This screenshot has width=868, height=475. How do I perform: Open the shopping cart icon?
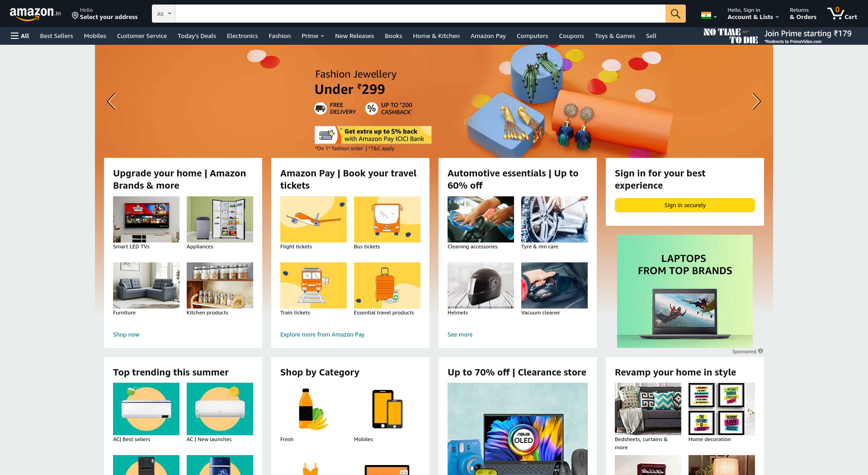click(x=842, y=14)
